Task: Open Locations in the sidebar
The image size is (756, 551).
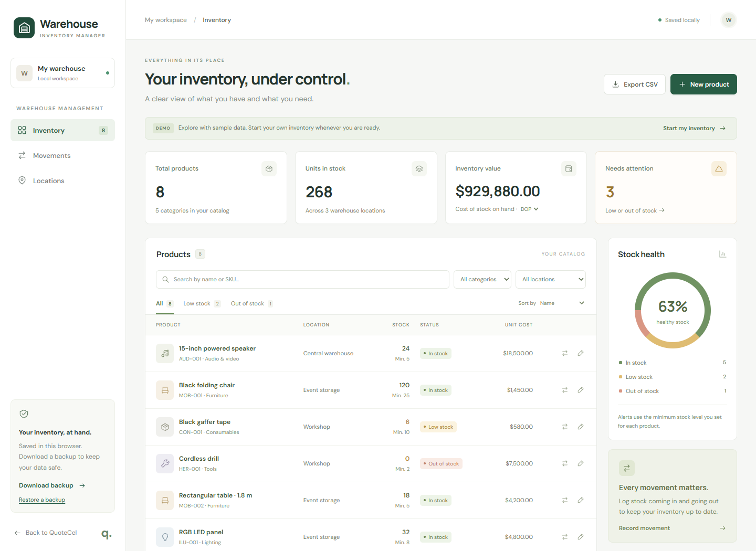Action: click(x=62, y=181)
